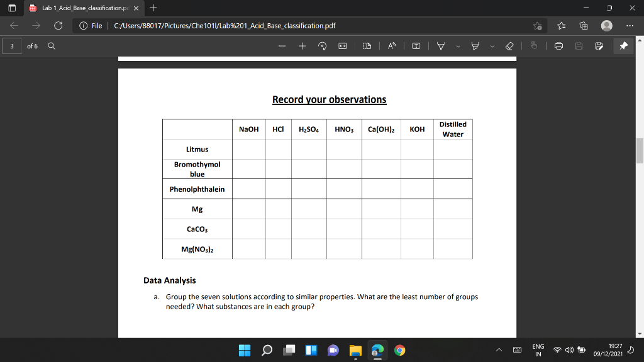Click the page number input showing 3
This screenshot has height=362, width=644.
(11, 46)
